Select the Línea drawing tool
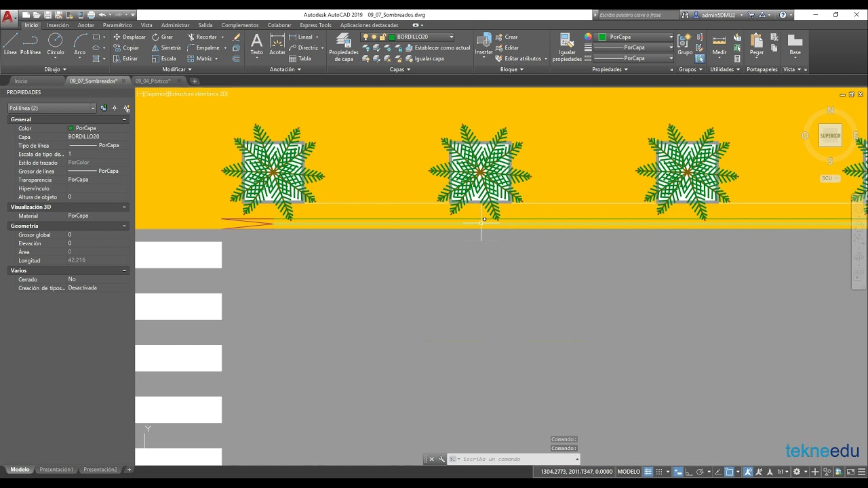This screenshot has width=868, height=488. (x=10, y=45)
